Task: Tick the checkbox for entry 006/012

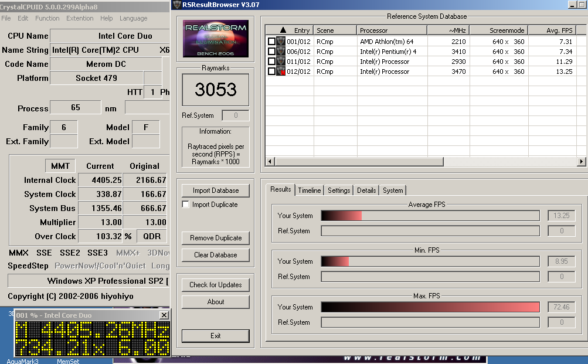Action: [x=271, y=52]
